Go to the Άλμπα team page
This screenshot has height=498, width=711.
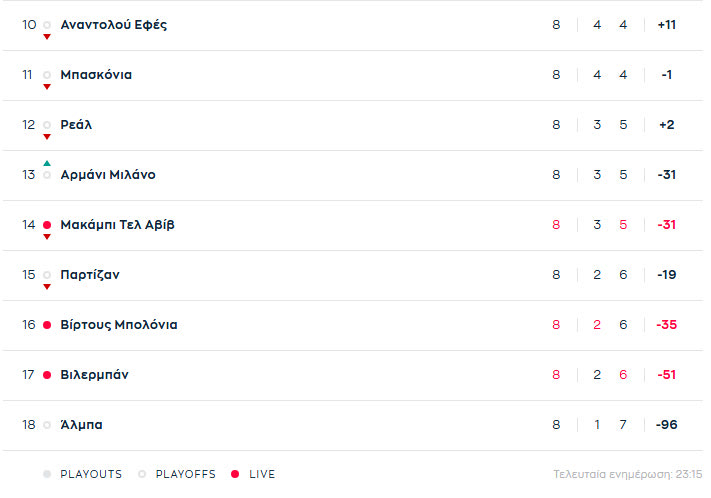point(81,425)
